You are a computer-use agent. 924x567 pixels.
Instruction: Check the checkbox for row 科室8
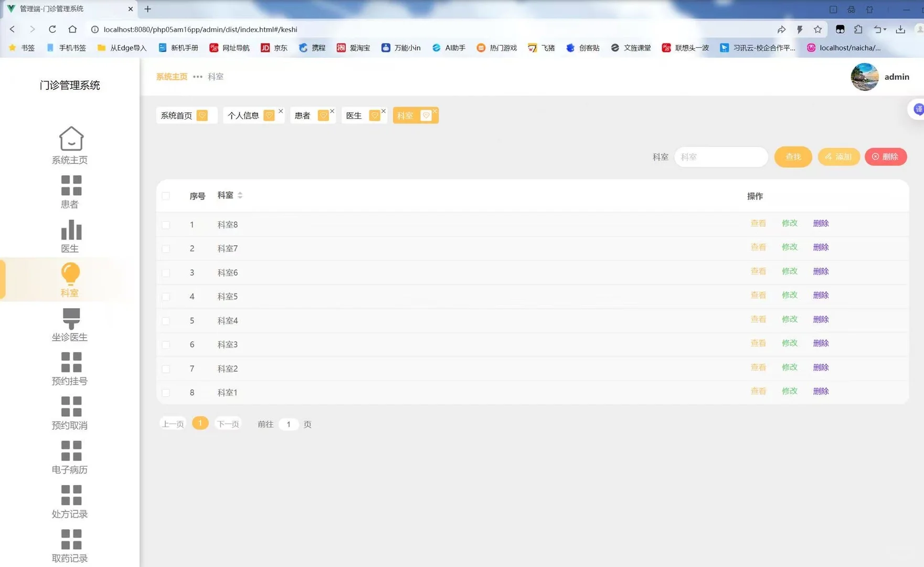click(166, 224)
